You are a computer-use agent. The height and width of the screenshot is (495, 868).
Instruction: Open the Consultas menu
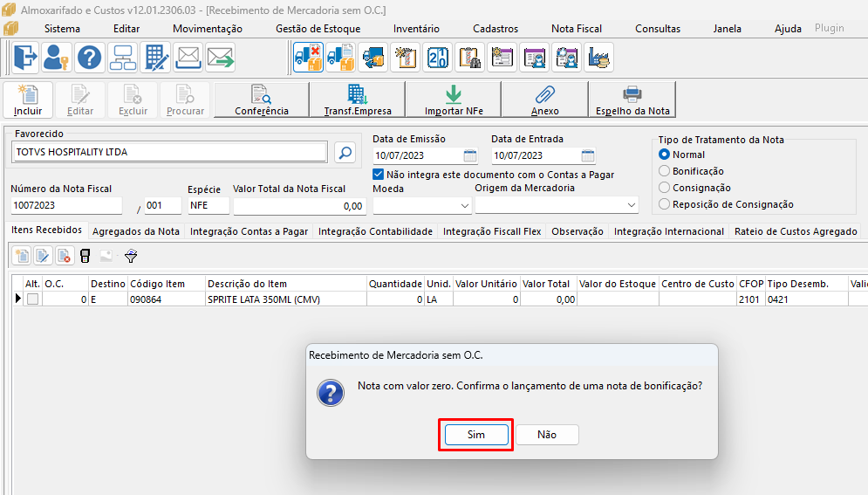pos(658,29)
